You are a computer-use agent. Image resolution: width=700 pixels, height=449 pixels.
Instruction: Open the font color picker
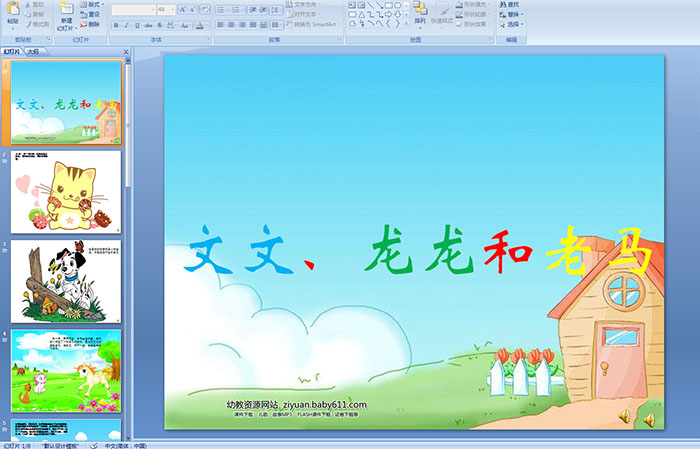(x=204, y=25)
